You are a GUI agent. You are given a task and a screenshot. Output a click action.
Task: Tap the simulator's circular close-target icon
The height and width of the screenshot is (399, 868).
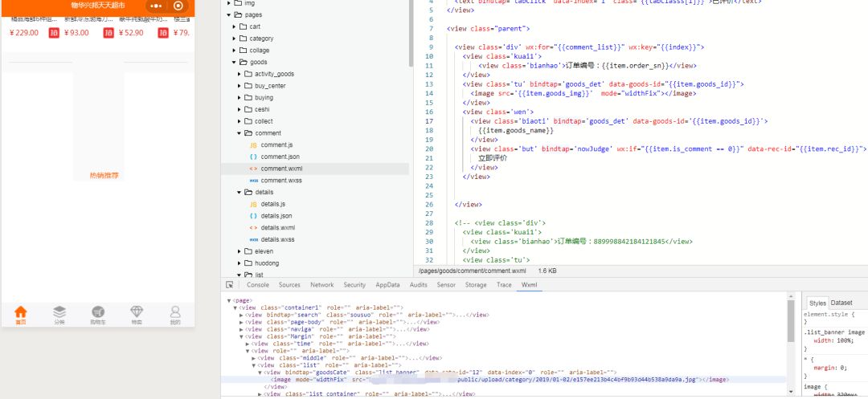[x=178, y=6]
